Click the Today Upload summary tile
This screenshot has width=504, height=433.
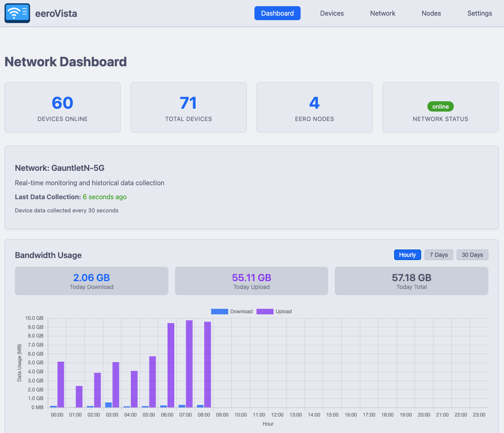coord(252,281)
